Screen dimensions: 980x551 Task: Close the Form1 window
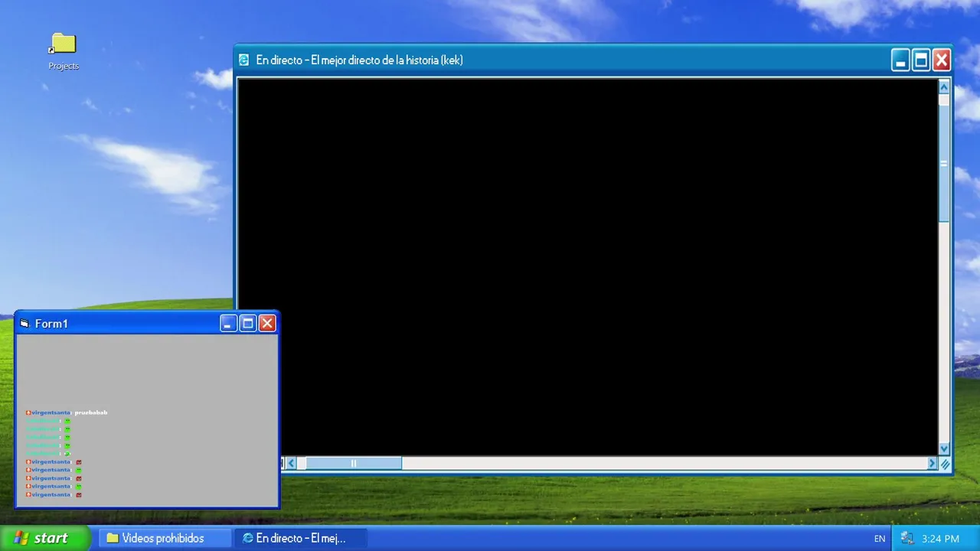point(267,323)
